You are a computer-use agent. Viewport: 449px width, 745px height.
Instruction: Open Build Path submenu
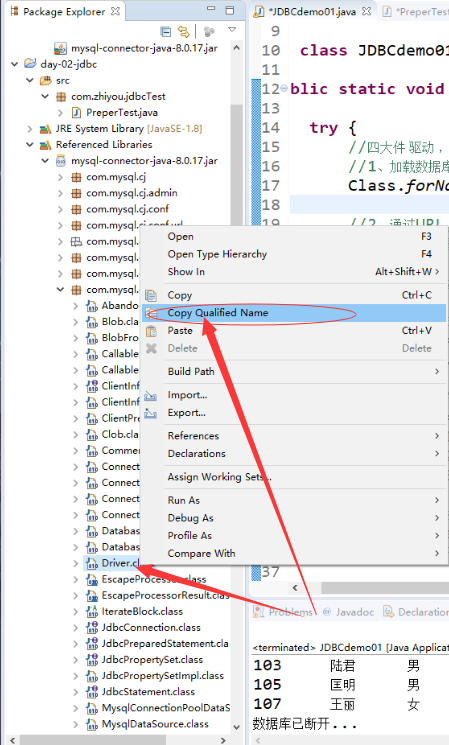pyautogui.click(x=295, y=372)
